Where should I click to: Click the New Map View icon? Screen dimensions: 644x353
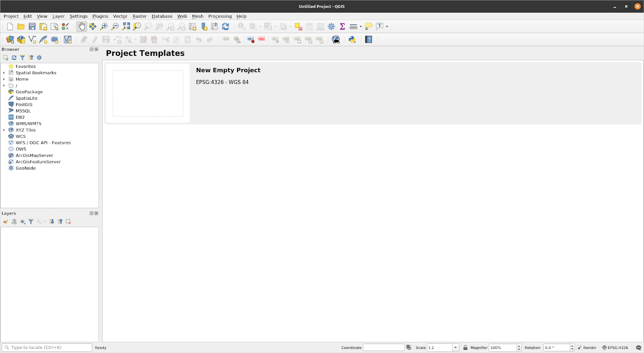click(192, 27)
